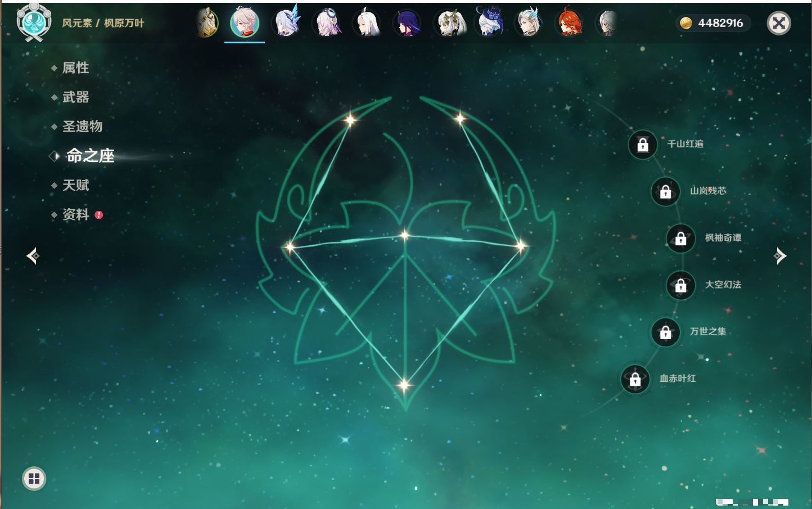Open the grid menu button at the bottom
This screenshot has width=812, height=509.
[34, 479]
